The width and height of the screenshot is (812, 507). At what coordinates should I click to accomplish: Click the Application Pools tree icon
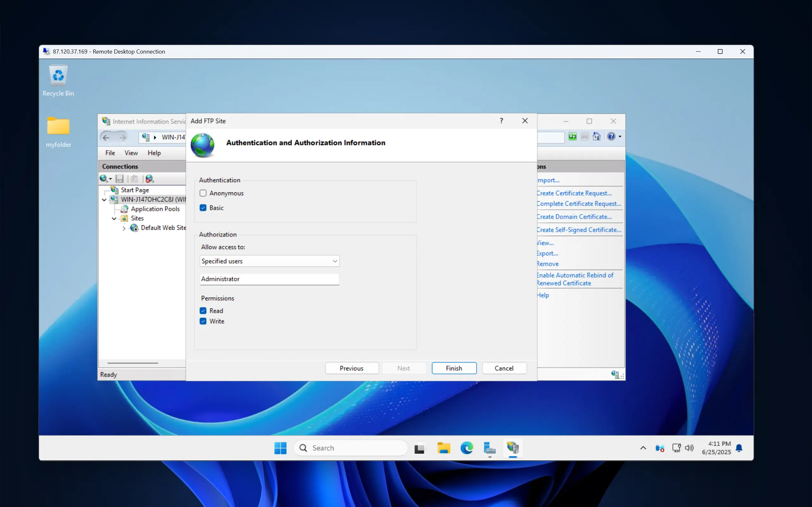[124, 209]
